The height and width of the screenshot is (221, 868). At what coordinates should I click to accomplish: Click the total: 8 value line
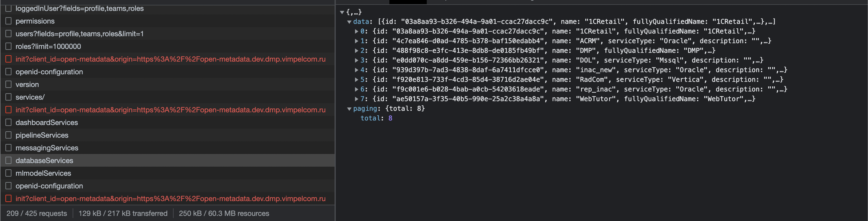(376, 118)
